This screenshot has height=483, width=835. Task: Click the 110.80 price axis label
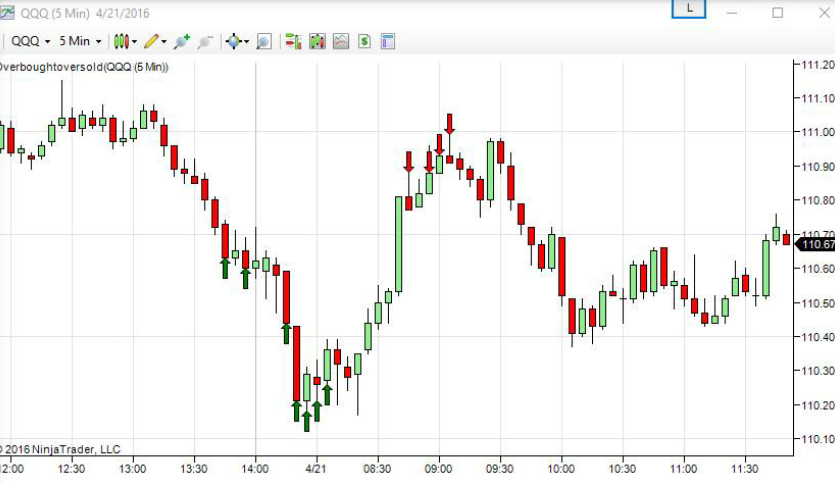(x=818, y=201)
